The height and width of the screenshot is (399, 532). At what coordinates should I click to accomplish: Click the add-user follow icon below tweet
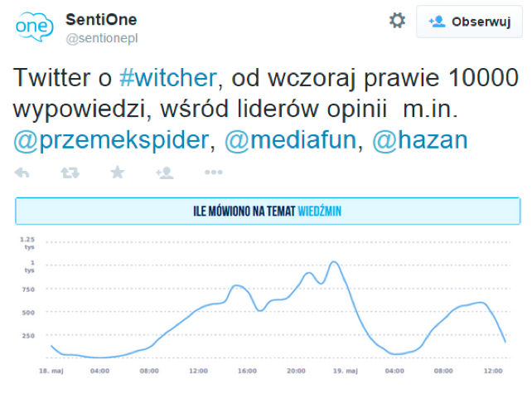165,173
